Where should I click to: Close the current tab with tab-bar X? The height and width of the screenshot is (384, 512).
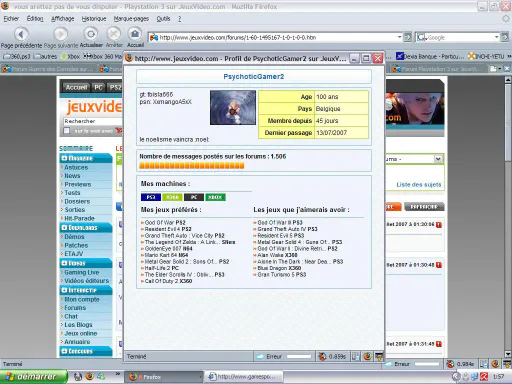507,69
